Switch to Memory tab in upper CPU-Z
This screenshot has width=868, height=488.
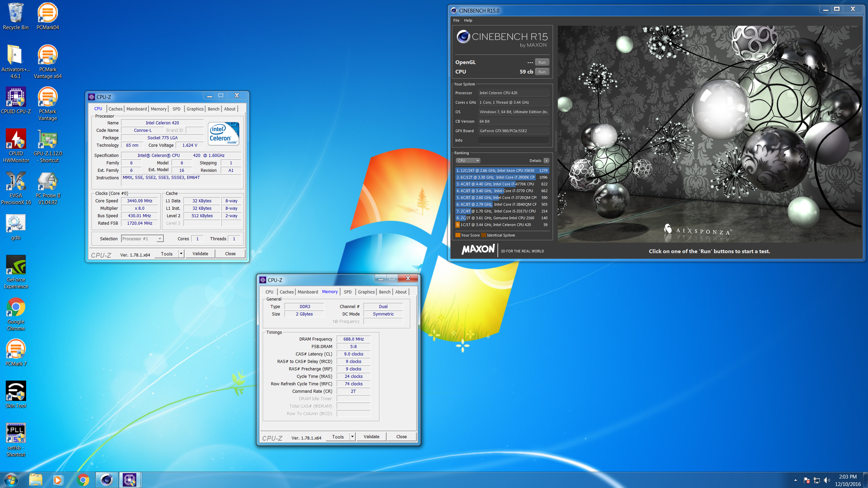[158, 109]
